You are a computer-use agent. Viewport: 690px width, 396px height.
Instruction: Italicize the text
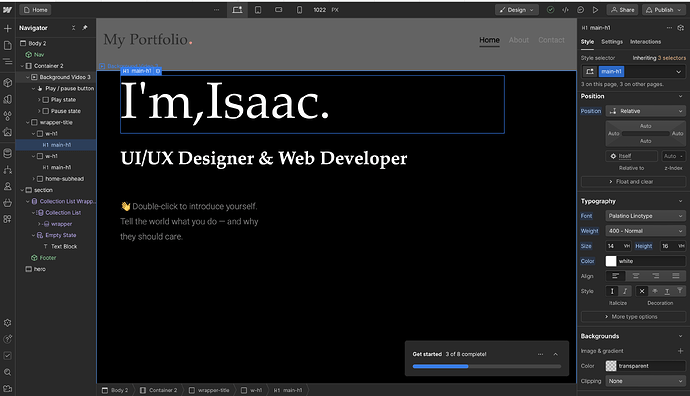(x=625, y=291)
